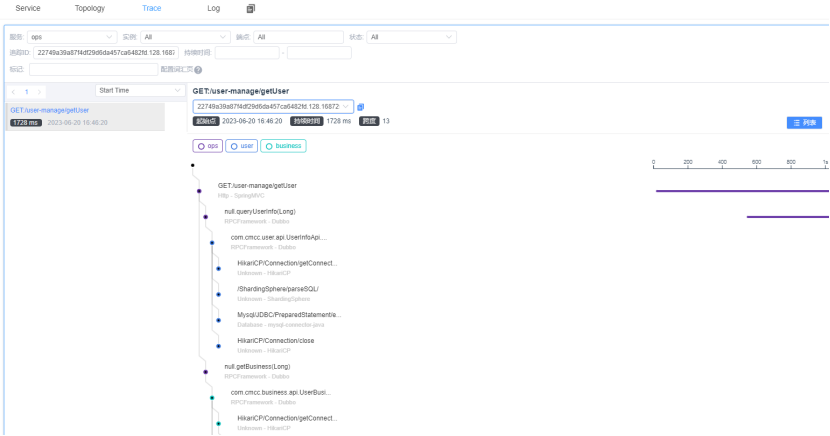
Task: Toggle the business service legend tag
Action: (283, 146)
